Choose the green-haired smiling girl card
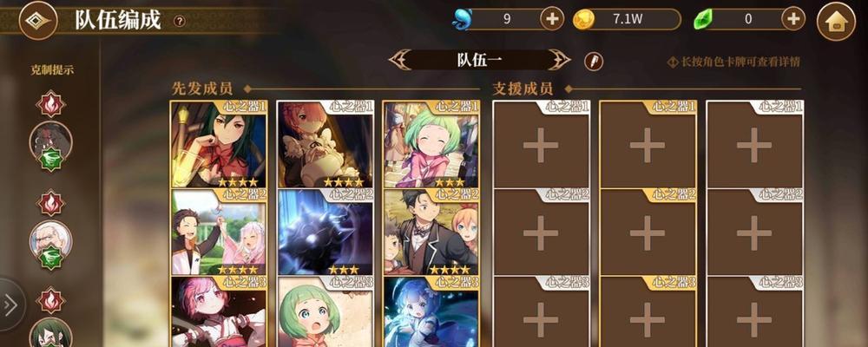868x347 pixels. coord(431,144)
